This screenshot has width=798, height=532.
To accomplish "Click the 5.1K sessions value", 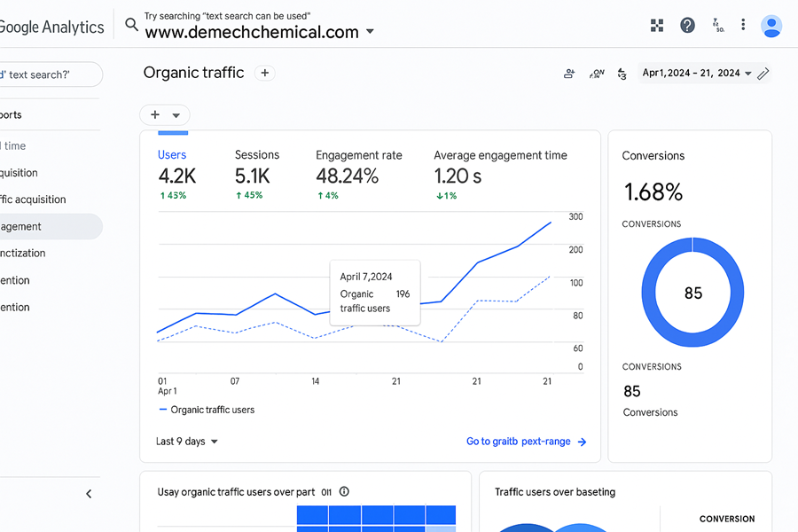I will tap(252, 176).
